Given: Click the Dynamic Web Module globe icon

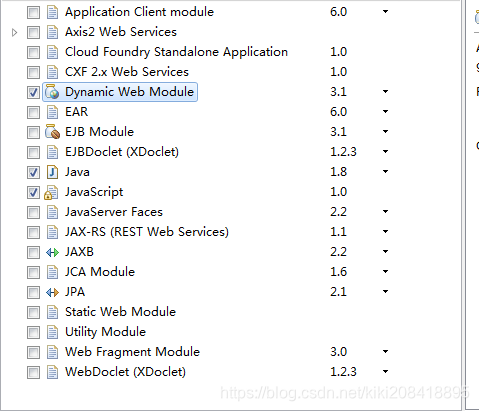Looking at the screenshot, I should (52, 92).
